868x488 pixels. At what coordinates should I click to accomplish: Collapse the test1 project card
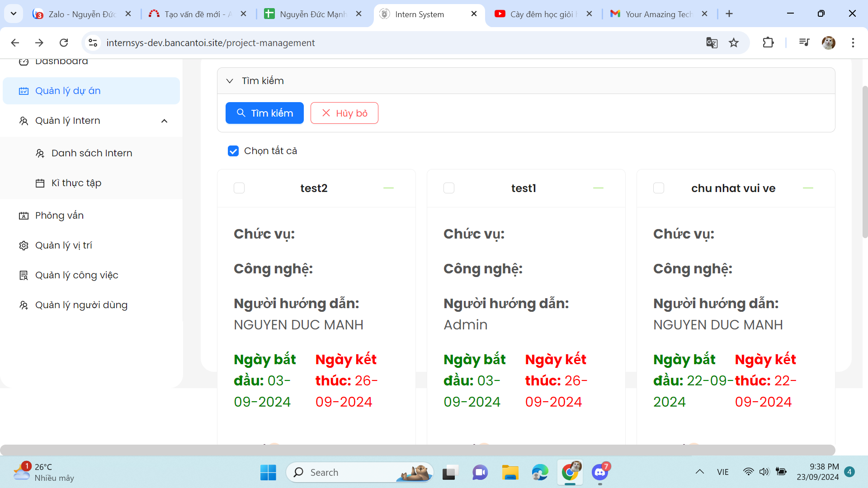[598, 188]
